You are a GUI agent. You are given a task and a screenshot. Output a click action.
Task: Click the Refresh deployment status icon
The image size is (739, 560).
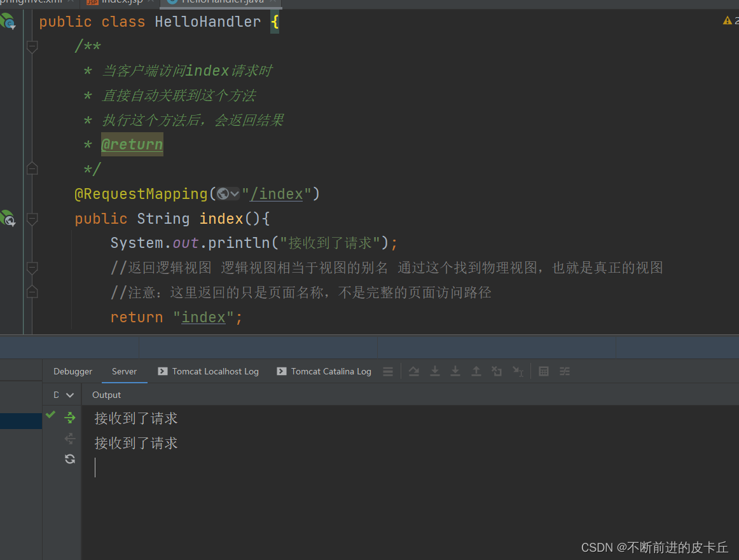pyautogui.click(x=70, y=459)
